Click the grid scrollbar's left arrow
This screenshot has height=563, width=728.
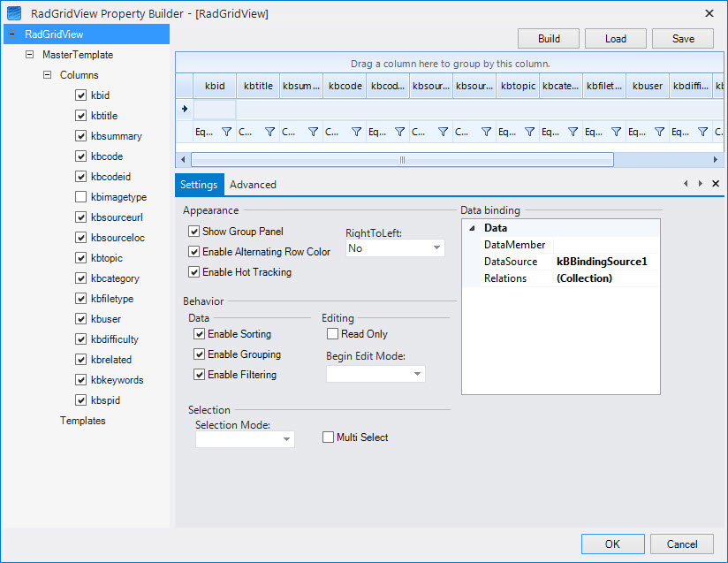(183, 160)
